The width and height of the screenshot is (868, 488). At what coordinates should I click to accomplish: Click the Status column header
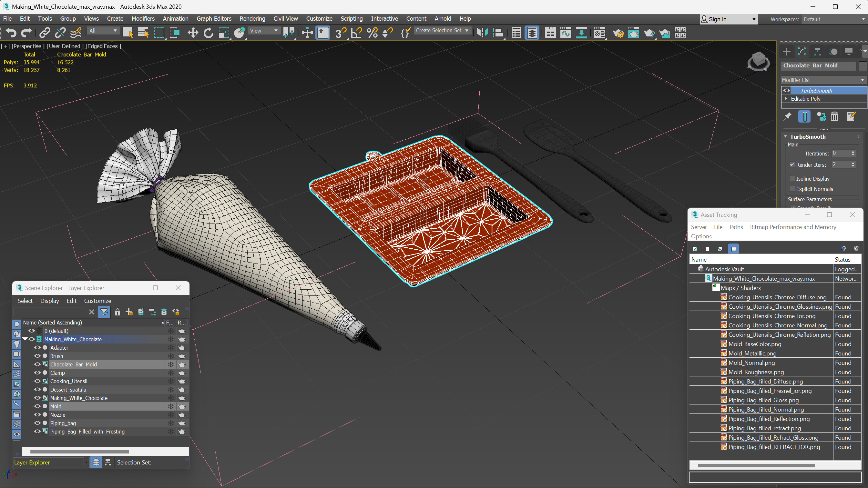846,259
